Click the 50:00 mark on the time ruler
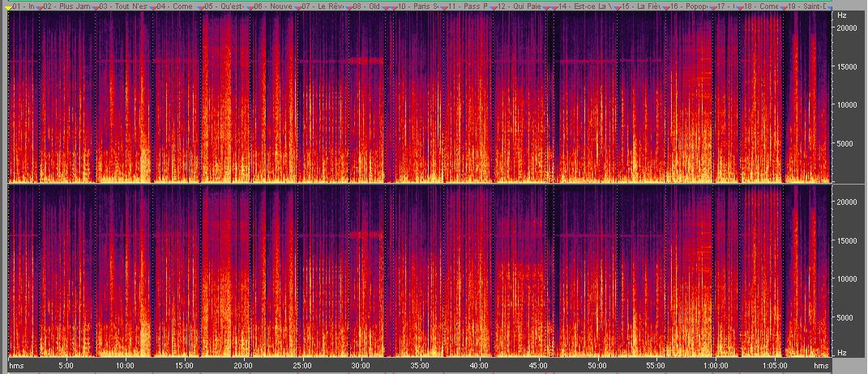The height and width of the screenshot is (374, 868). coord(597,366)
